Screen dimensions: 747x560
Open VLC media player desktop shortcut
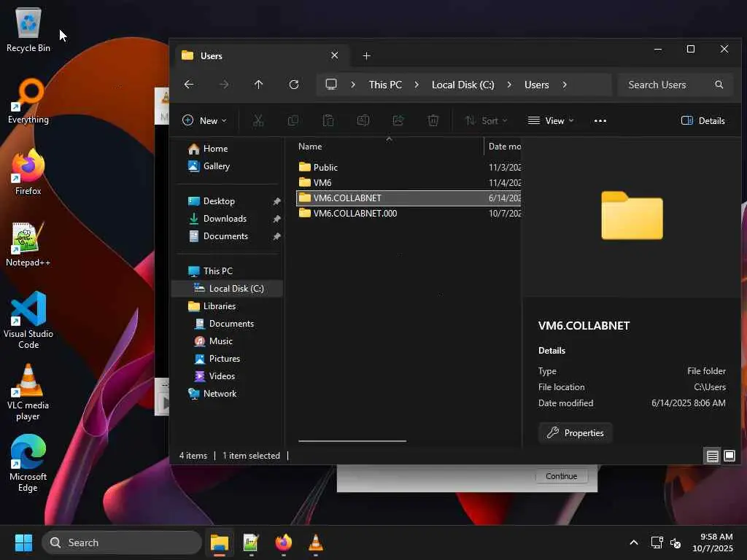(x=28, y=392)
